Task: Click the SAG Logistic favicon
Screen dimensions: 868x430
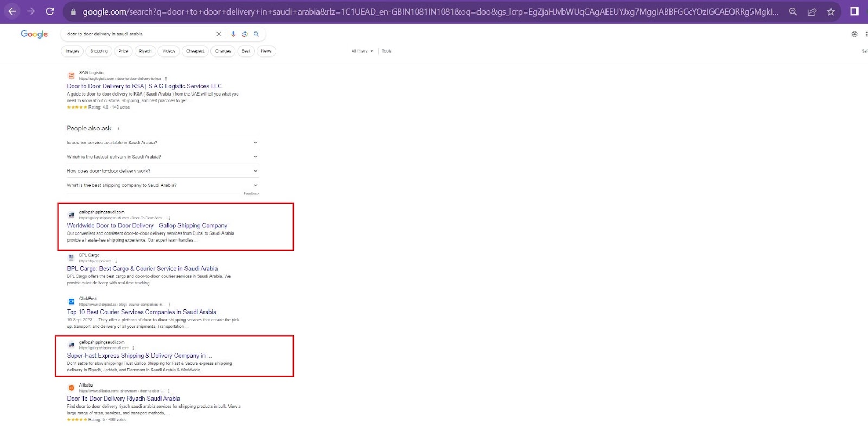Action: pos(71,75)
